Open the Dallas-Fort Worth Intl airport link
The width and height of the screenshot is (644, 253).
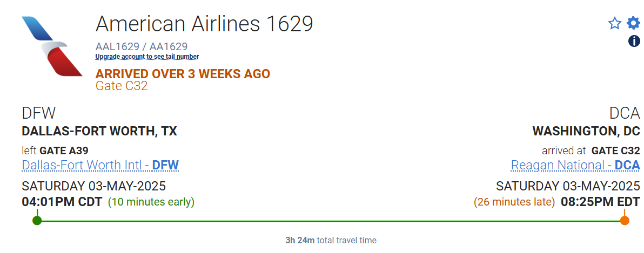(x=100, y=165)
